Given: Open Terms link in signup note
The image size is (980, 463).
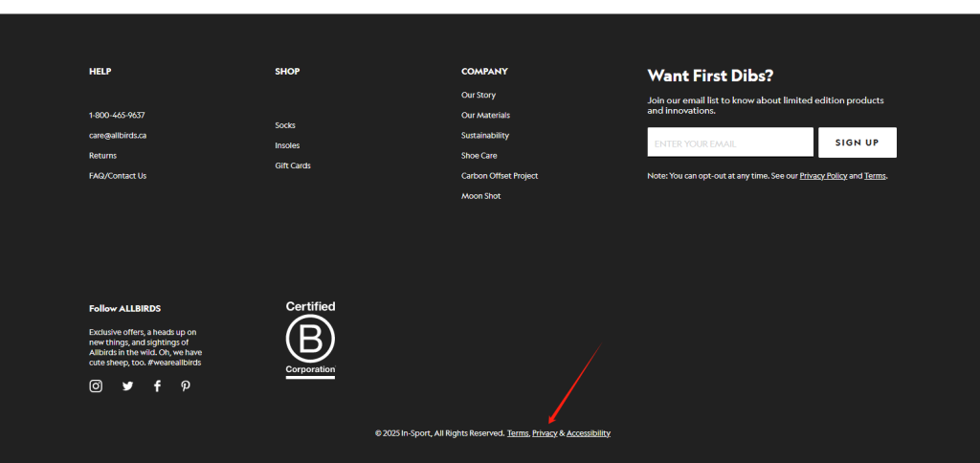Looking at the screenshot, I should tap(875, 176).
